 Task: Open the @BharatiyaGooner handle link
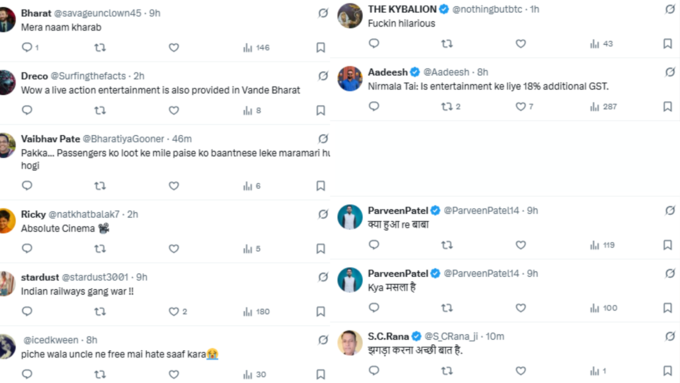123,139
